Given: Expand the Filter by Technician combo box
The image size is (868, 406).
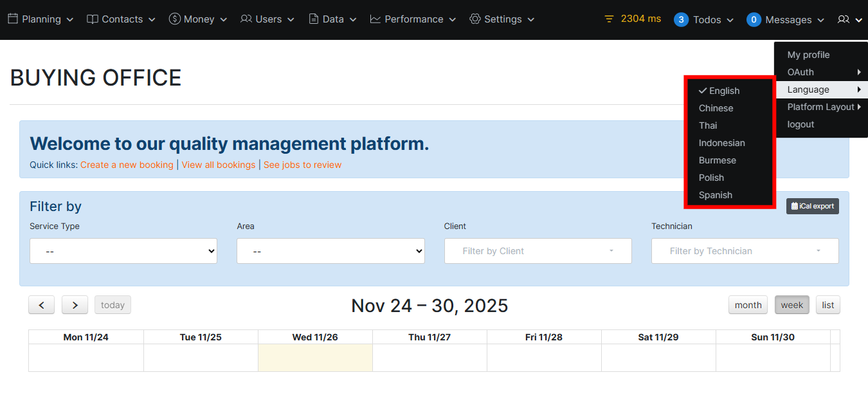Looking at the screenshot, I should coord(745,251).
